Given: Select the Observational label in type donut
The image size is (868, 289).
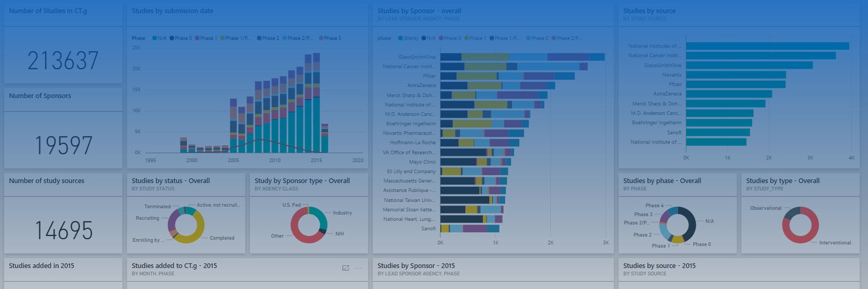Looking at the screenshot, I should click(766, 208).
